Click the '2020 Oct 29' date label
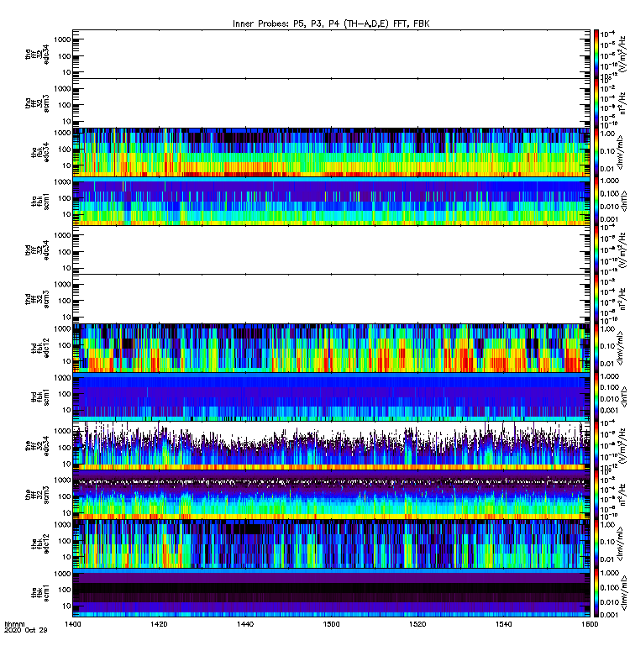 point(26,631)
